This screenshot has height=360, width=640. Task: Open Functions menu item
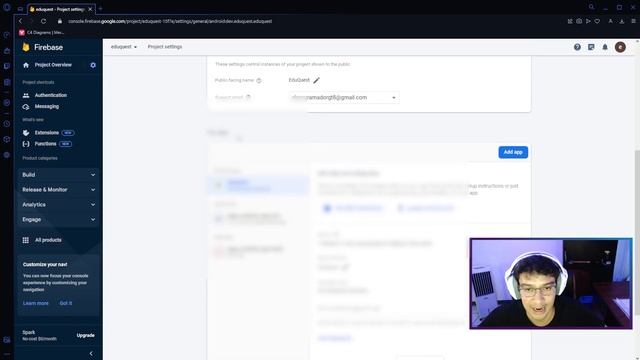coord(45,144)
